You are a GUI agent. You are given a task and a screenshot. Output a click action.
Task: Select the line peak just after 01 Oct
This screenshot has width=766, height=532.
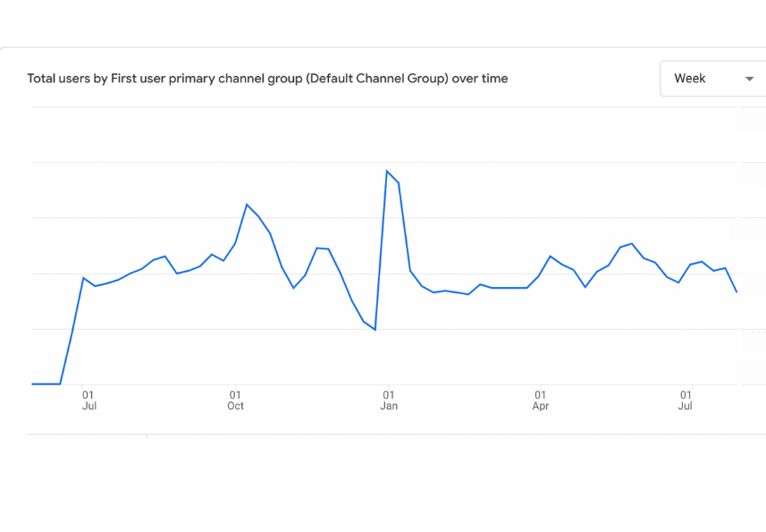point(247,205)
